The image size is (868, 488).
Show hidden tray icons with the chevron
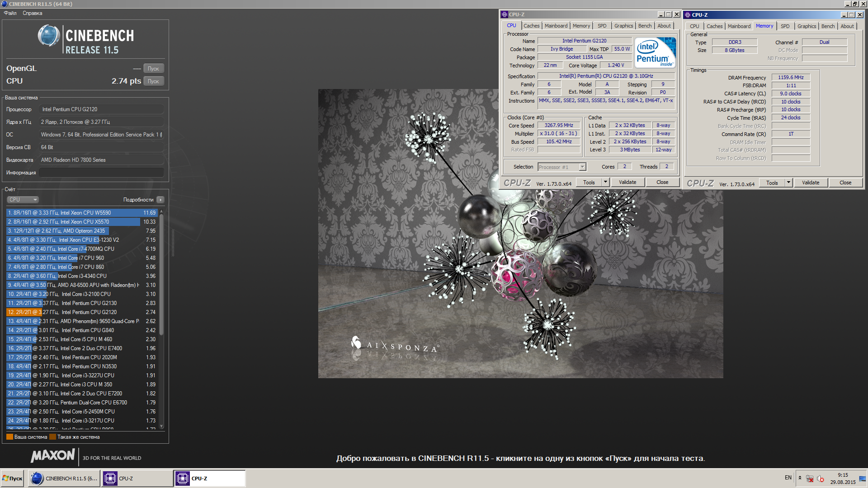(800, 478)
